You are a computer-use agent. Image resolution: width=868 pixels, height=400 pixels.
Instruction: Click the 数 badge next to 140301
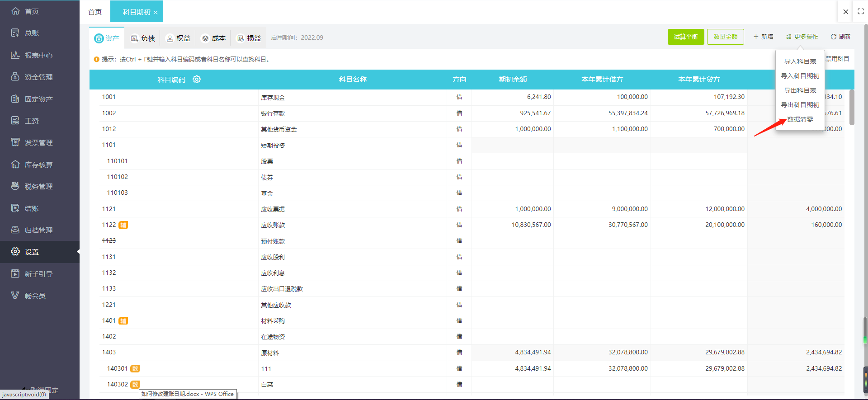135,369
